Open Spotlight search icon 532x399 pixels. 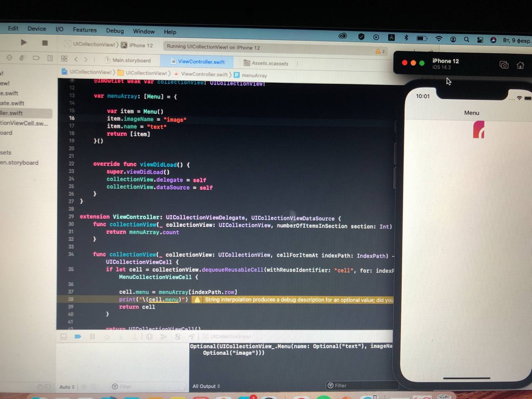466,39
